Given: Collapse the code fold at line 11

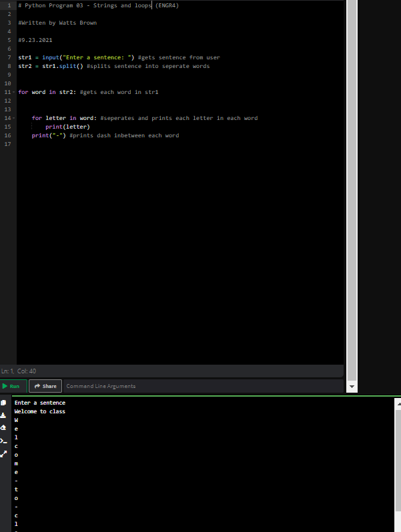Looking at the screenshot, I should pos(13,92).
